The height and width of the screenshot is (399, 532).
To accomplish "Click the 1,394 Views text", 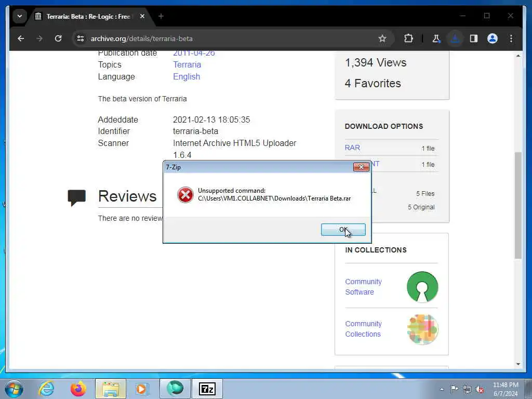I will 376,62.
